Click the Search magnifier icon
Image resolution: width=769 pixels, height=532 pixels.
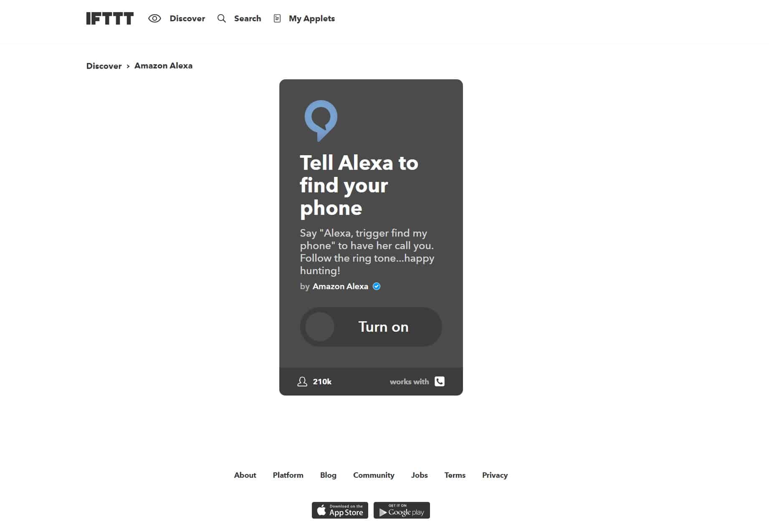tap(222, 18)
